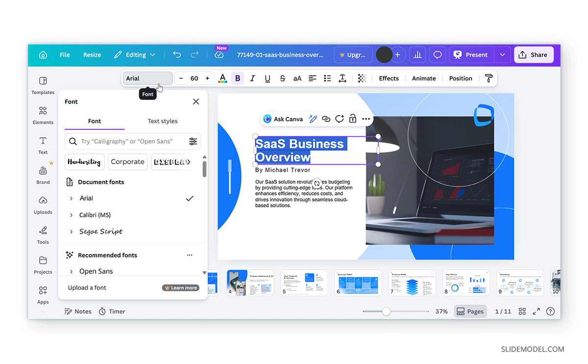Open the Timer
Screen dimensions: 588x364
pyautogui.click(x=112, y=312)
